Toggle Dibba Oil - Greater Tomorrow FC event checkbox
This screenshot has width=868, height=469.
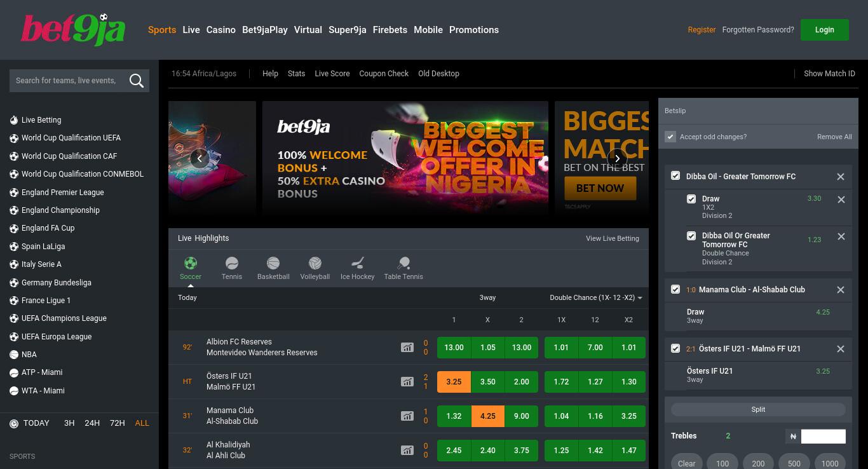click(675, 175)
